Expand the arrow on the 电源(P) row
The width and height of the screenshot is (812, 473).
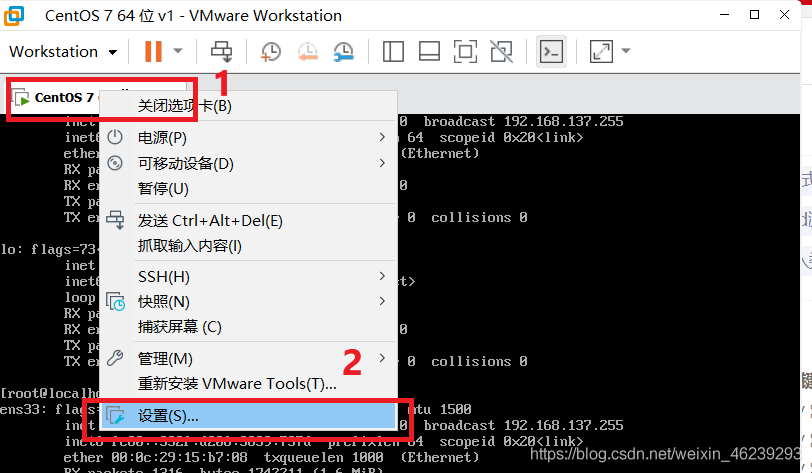click(x=382, y=137)
